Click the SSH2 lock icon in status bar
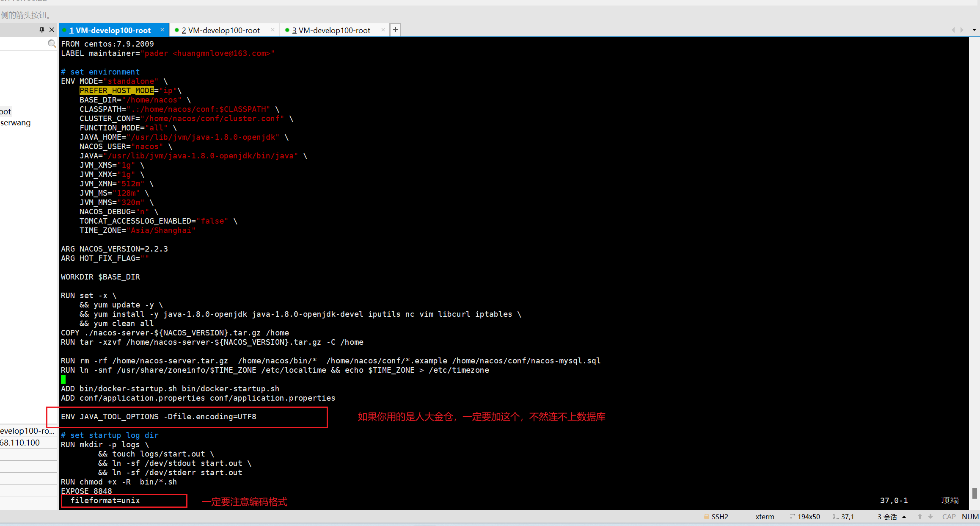The height and width of the screenshot is (526, 980). tap(706, 517)
